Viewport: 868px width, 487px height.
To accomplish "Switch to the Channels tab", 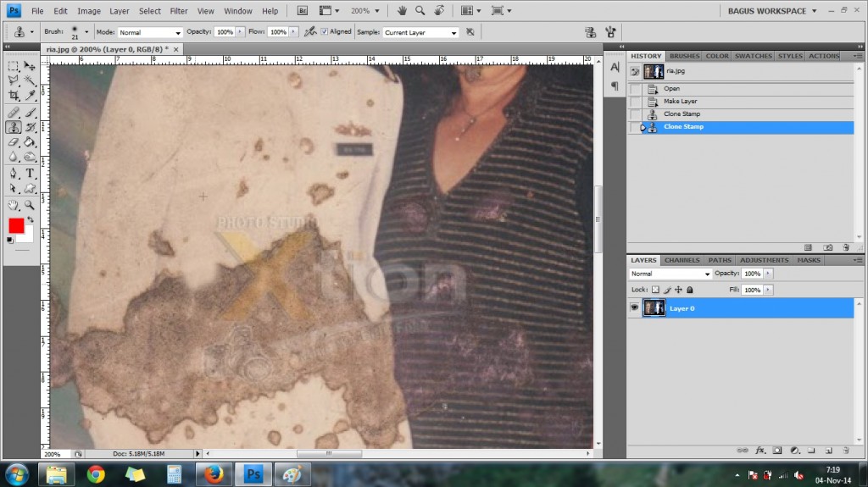I will pyautogui.click(x=682, y=260).
